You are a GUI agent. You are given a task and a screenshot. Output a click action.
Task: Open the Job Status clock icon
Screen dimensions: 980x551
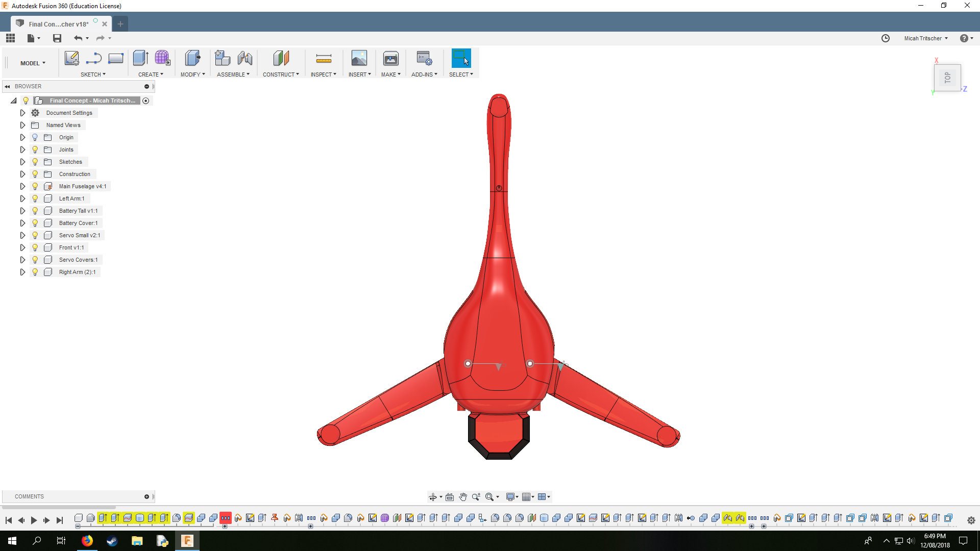pos(886,38)
